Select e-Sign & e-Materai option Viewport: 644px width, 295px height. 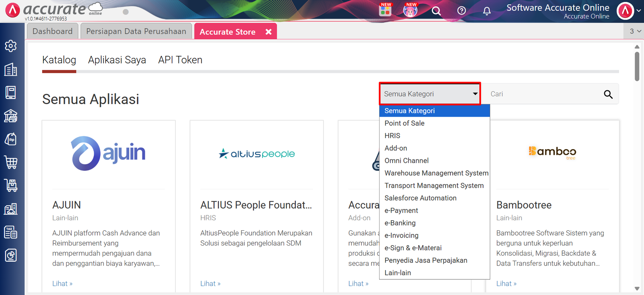click(x=435, y=248)
